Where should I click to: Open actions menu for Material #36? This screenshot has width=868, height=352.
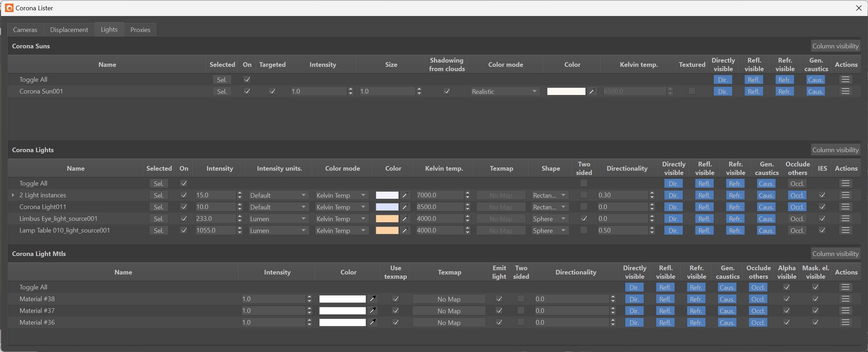846,322
